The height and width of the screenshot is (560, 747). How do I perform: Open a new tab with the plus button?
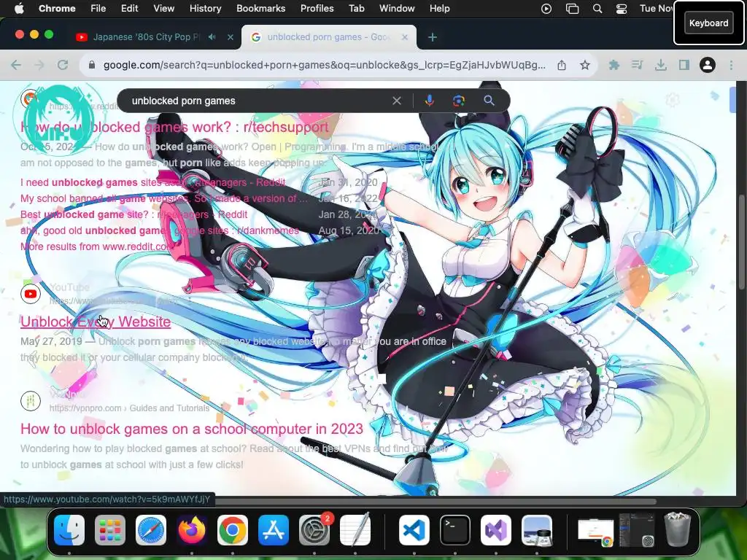(x=432, y=37)
